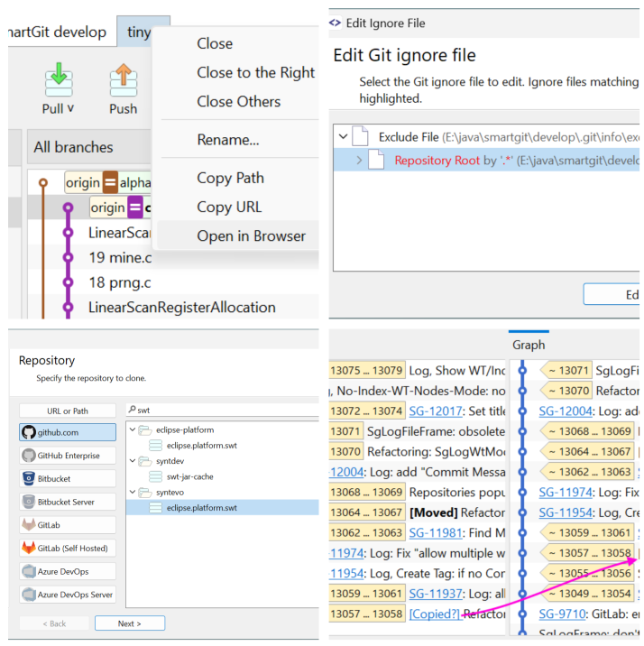The width and height of the screenshot is (644, 646).
Task: Choose Close to the Right
Action: (x=255, y=72)
